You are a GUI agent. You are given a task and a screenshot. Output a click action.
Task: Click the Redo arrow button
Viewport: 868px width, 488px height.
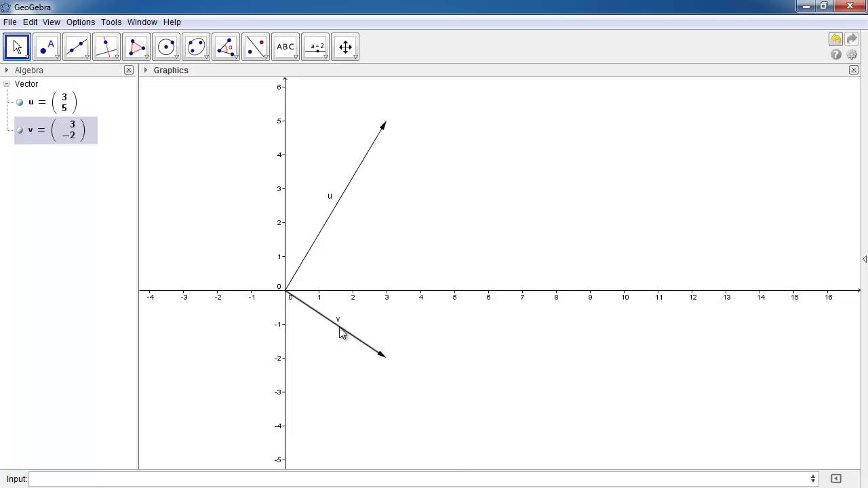[x=852, y=39]
